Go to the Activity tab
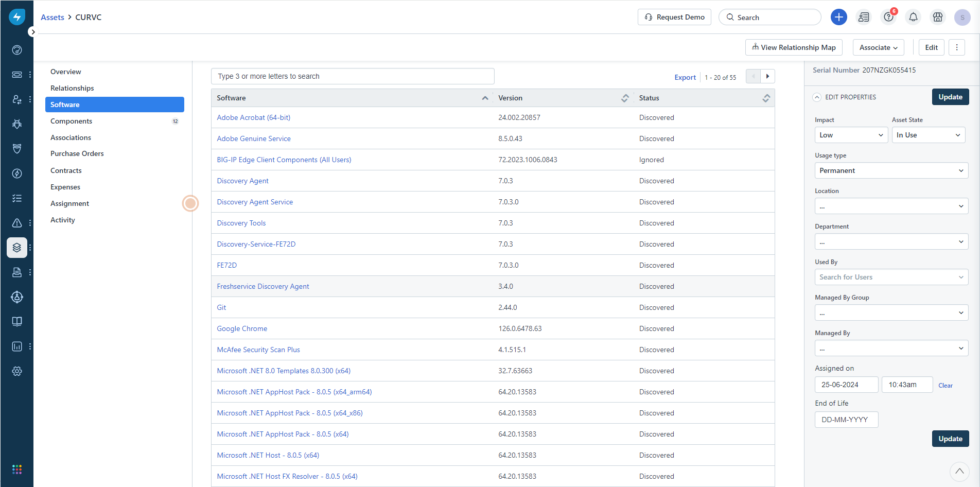The height and width of the screenshot is (487, 980). [115, 220]
